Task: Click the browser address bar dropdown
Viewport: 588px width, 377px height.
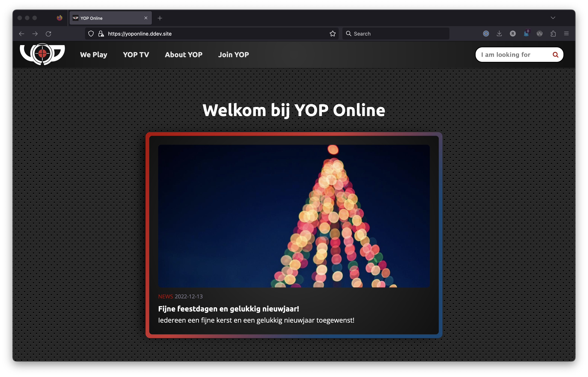Action: (553, 18)
